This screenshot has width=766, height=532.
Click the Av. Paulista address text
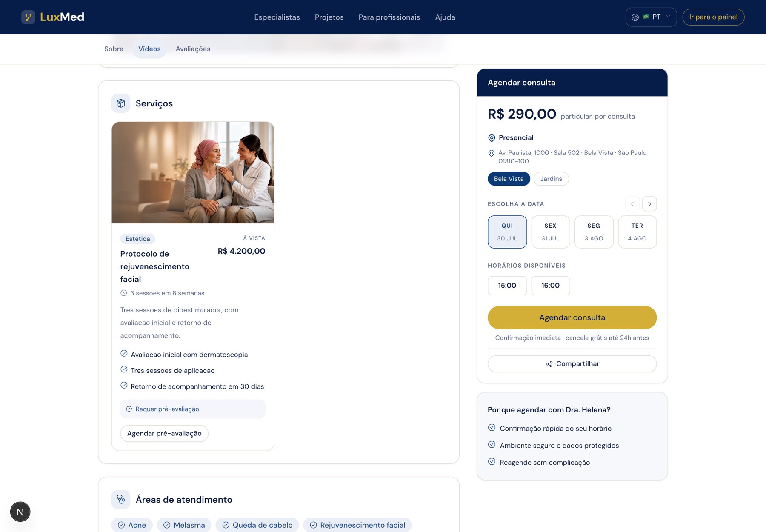point(574,157)
